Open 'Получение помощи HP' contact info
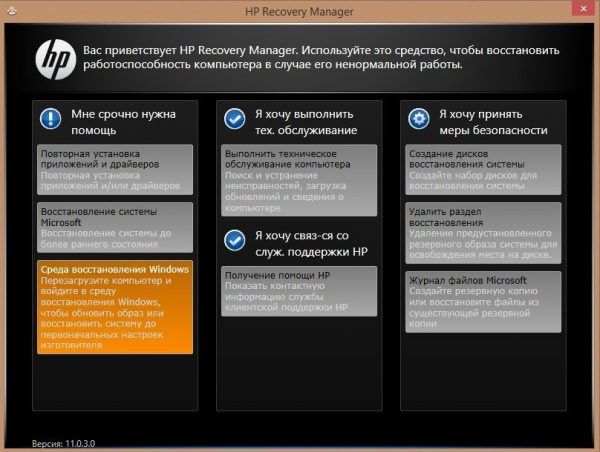 click(x=299, y=291)
